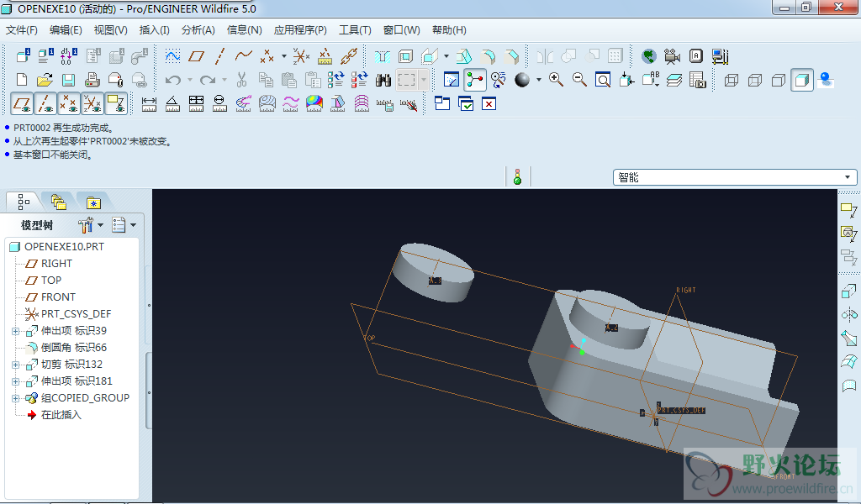Create a datum plane
This screenshot has width=861, height=504.
pyautogui.click(x=196, y=56)
